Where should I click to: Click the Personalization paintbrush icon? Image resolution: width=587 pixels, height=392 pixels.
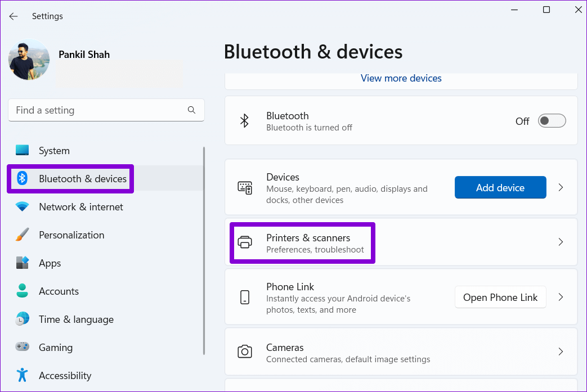(x=23, y=235)
